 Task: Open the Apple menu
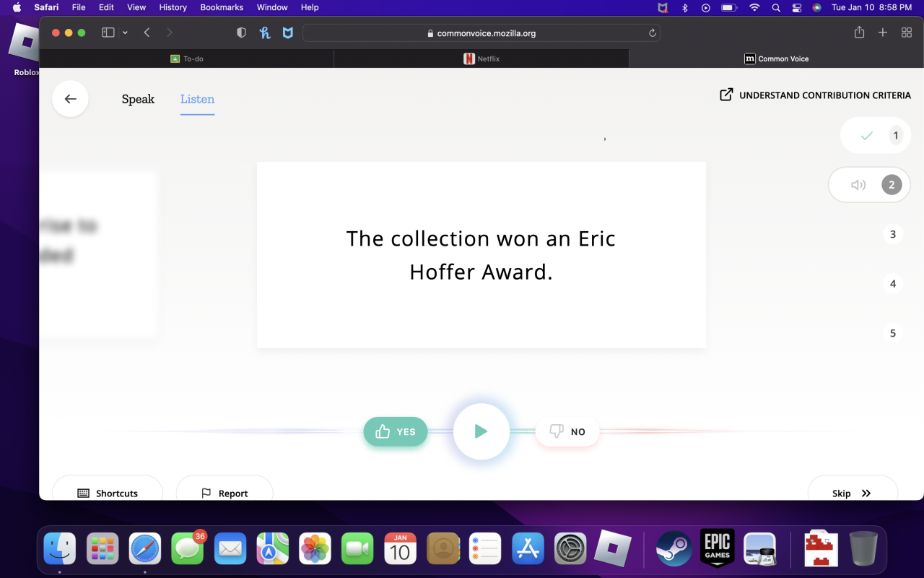[x=17, y=7]
